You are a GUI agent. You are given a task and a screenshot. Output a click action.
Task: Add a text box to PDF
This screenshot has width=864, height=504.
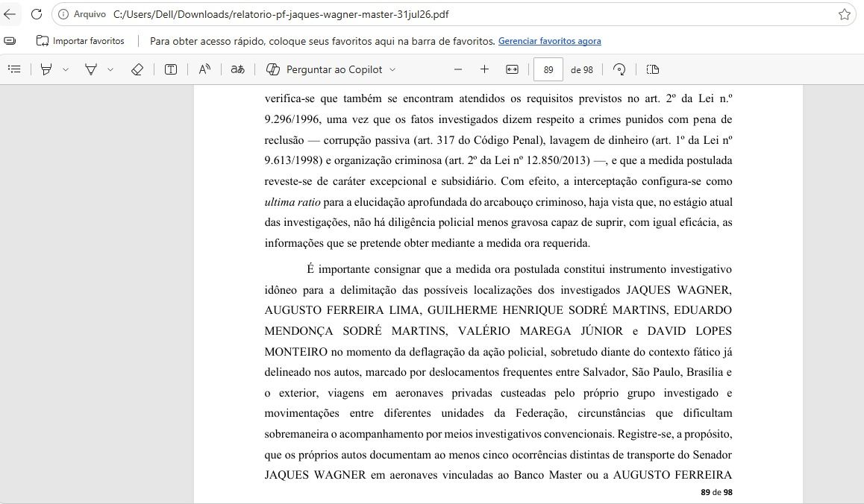(171, 69)
